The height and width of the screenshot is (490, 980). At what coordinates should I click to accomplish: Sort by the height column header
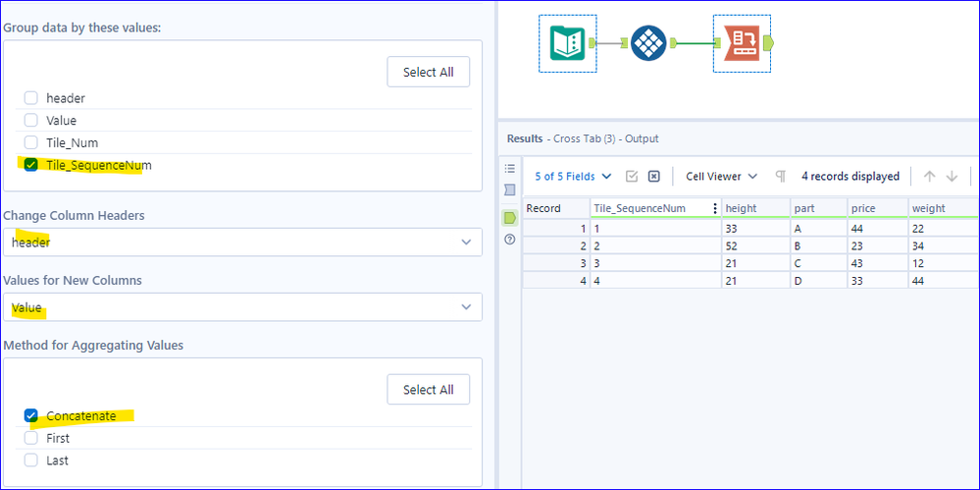[755, 208]
